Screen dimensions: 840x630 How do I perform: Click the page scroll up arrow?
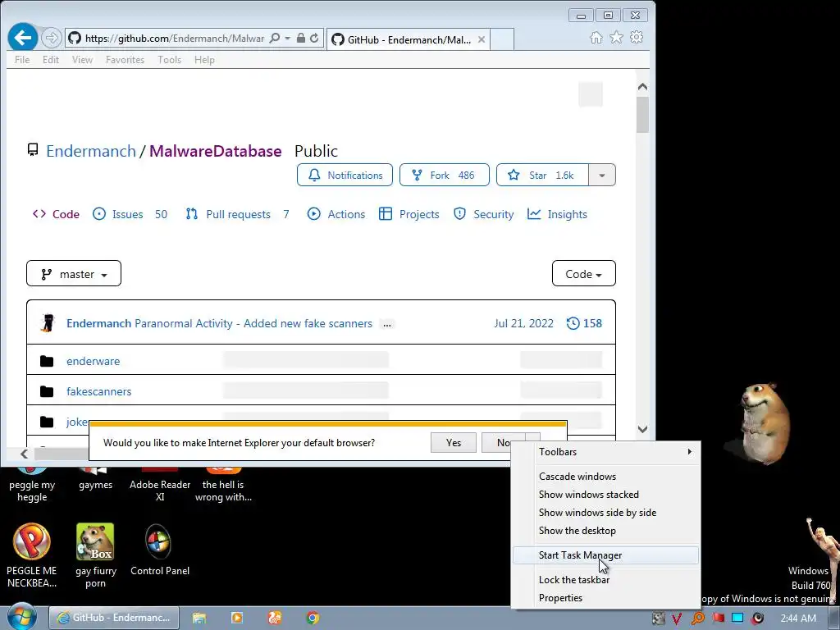[x=643, y=87]
